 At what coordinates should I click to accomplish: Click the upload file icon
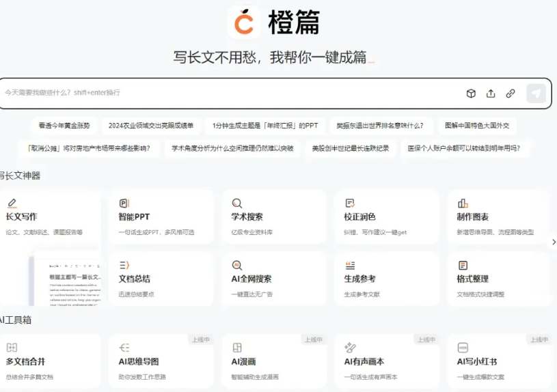(x=491, y=94)
